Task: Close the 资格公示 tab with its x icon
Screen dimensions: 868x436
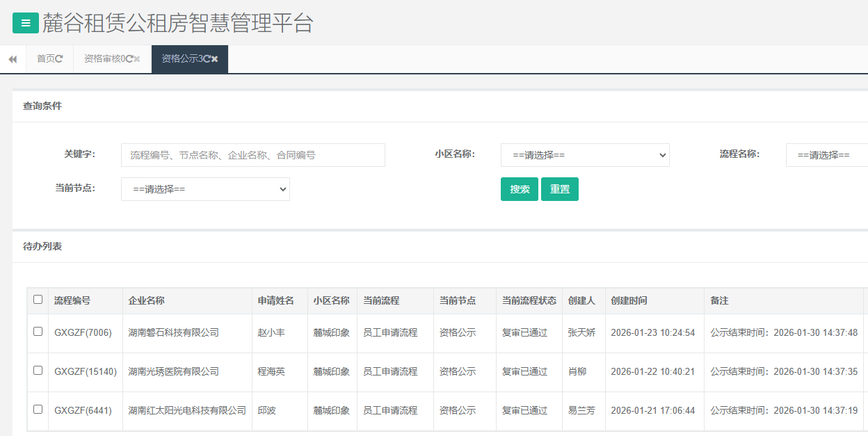Action: [215, 58]
